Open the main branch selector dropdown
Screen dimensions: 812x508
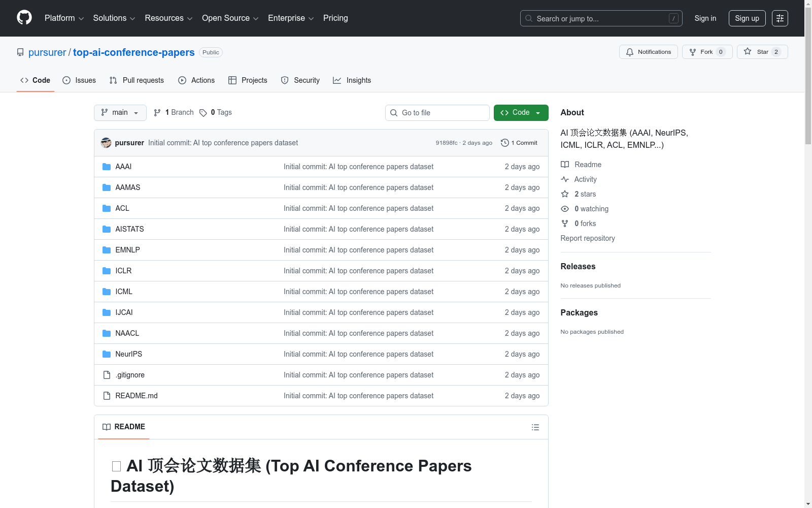tap(120, 113)
